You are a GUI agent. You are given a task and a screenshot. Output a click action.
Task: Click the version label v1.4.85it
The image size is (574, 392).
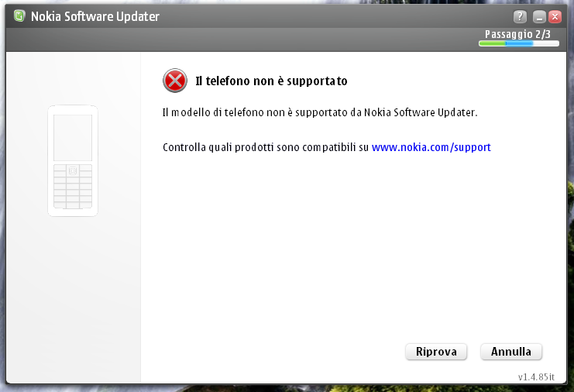click(x=537, y=377)
